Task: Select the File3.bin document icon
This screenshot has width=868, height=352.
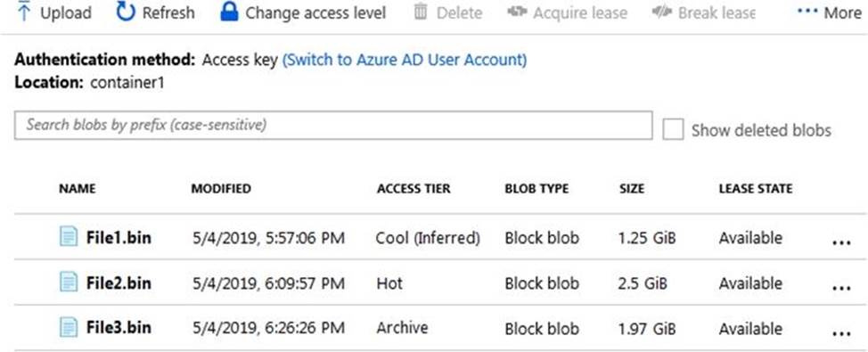Action: pos(69,327)
